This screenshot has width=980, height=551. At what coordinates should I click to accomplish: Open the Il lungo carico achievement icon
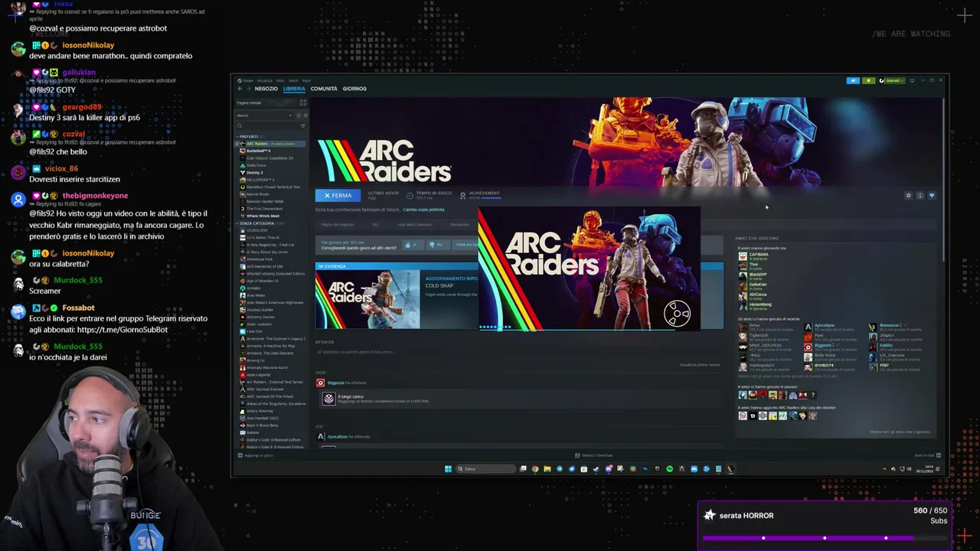coord(328,399)
